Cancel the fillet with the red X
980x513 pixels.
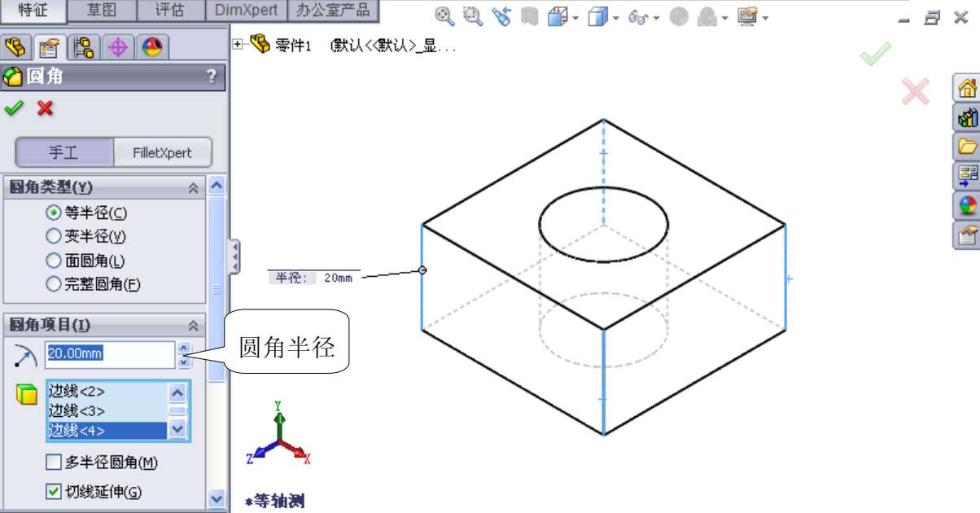46,108
